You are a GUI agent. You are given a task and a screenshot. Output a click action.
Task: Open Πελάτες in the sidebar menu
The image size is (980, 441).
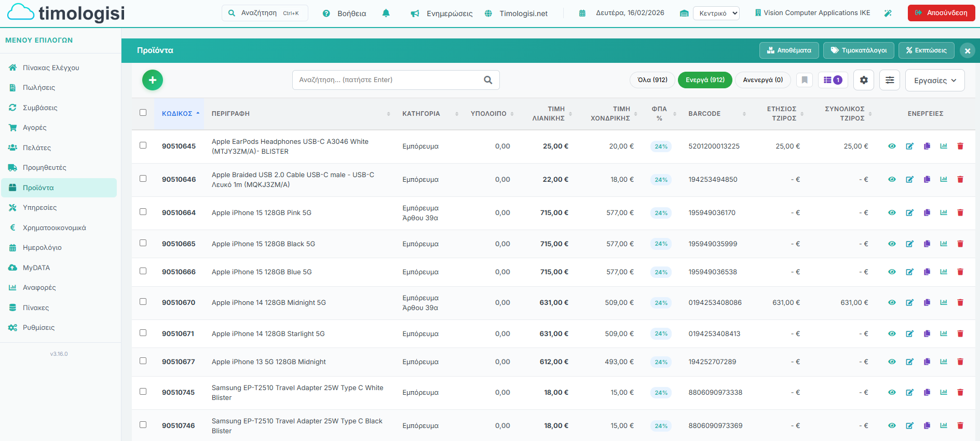point(37,148)
